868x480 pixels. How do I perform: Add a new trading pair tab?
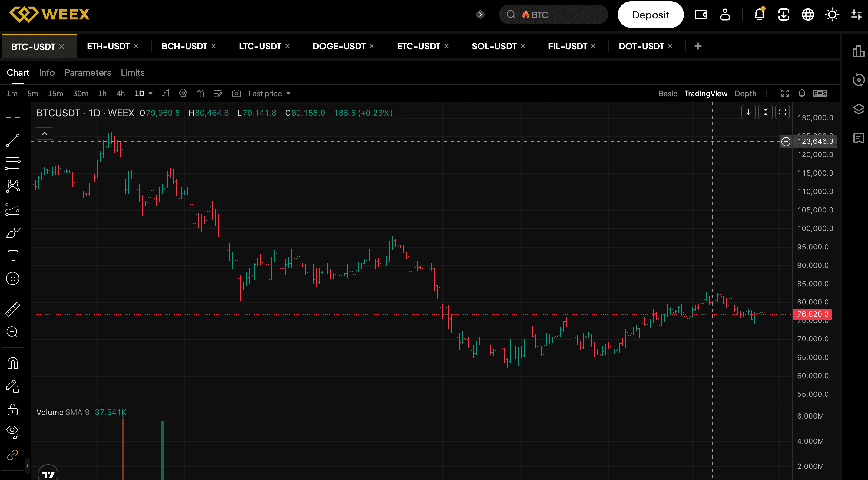pyautogui.click(x=698, y=46)
